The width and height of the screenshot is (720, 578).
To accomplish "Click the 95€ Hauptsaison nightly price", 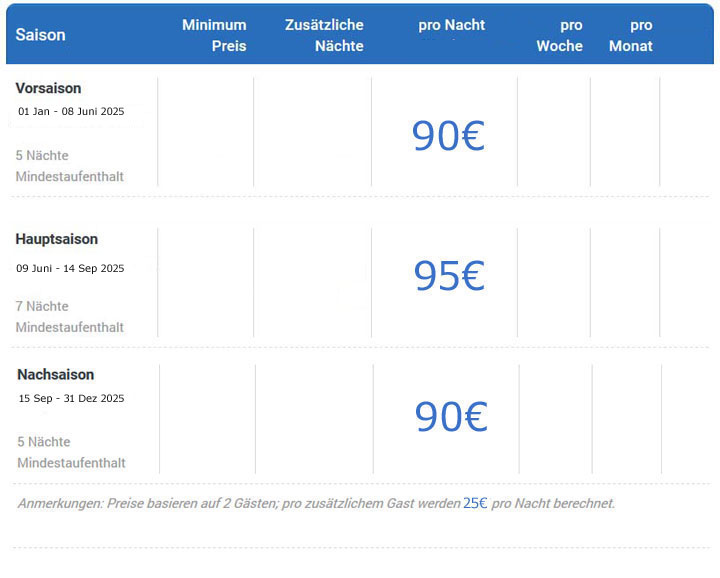I will click(x=448, y=276).
